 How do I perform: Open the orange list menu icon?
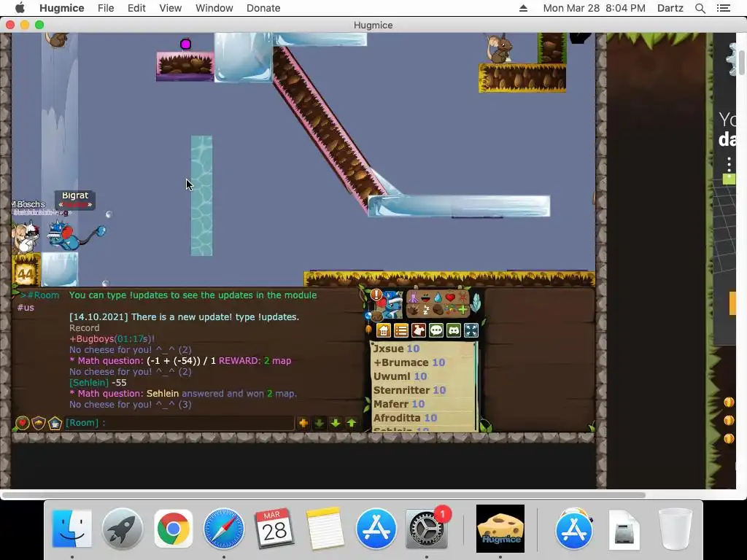click(x=401, y=330)
